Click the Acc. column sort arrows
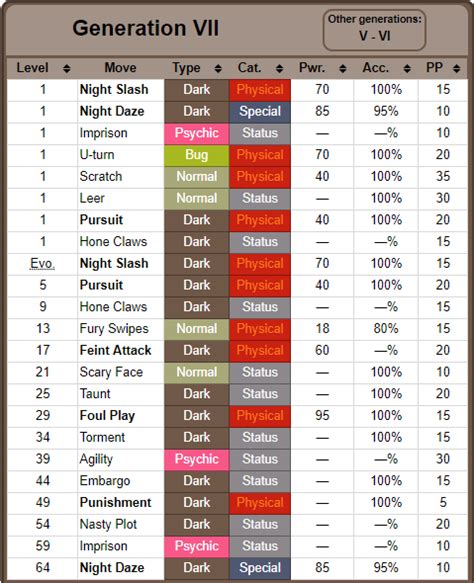 [407, 68]
